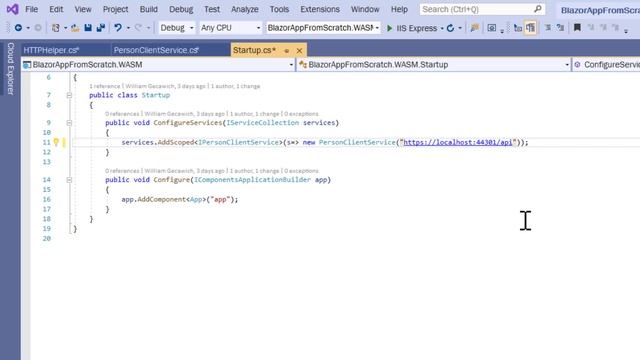Open the project scope dropdown BlazorAppFromScratch.WASM
The height and width of the screenshot is (360, 640).
pyautogui.click(x=158, y=64)
